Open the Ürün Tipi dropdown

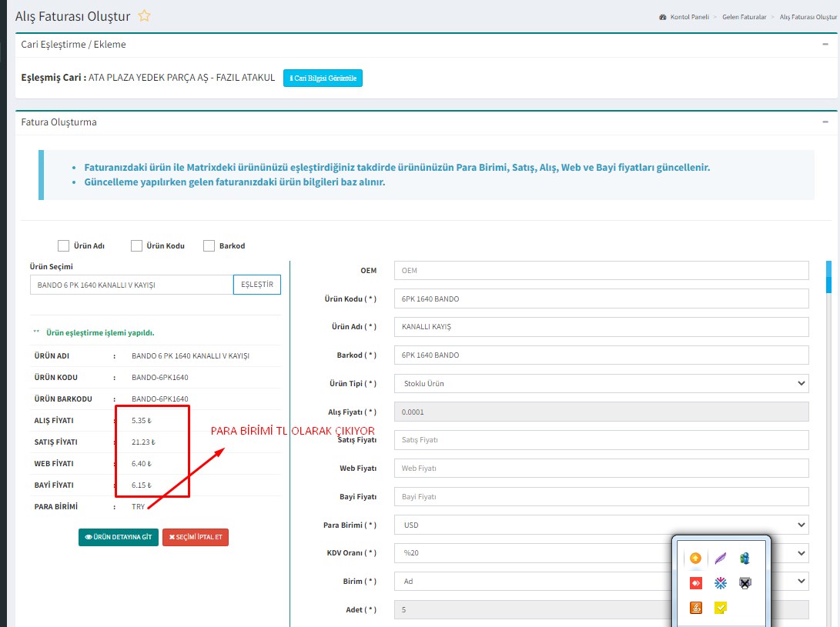click(x=601, y=383)
